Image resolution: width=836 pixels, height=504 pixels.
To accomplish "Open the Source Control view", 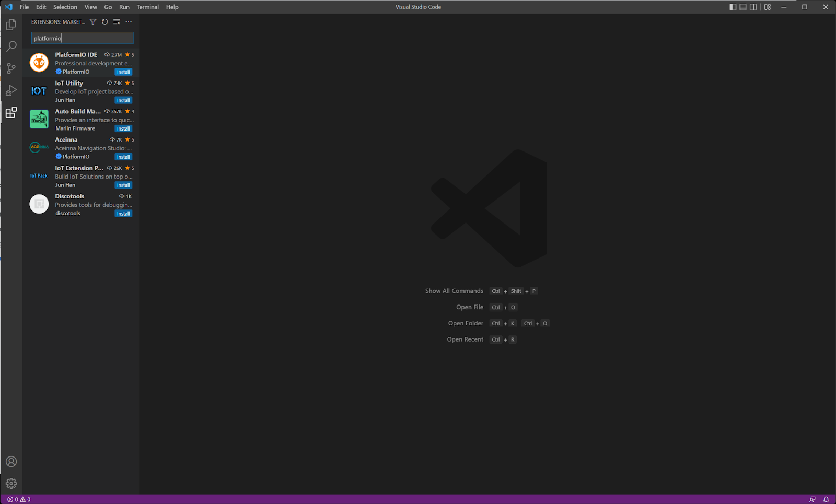I will 11,68.
